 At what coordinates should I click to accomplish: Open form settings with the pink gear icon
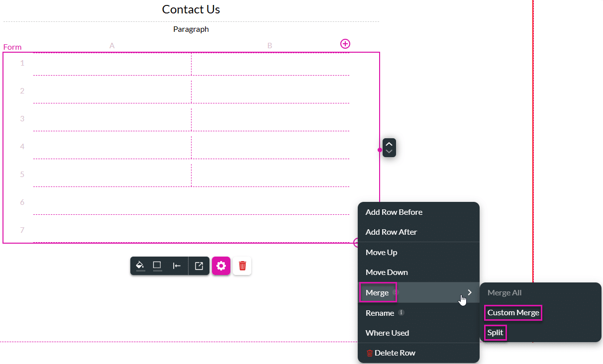tap(221, 266)
